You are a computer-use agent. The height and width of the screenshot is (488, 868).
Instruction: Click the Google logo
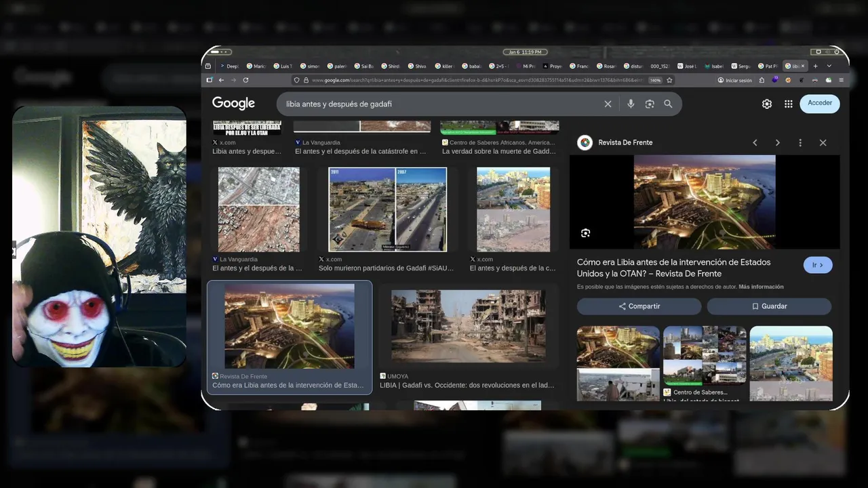pyautogui.click(x=233, y=103)
